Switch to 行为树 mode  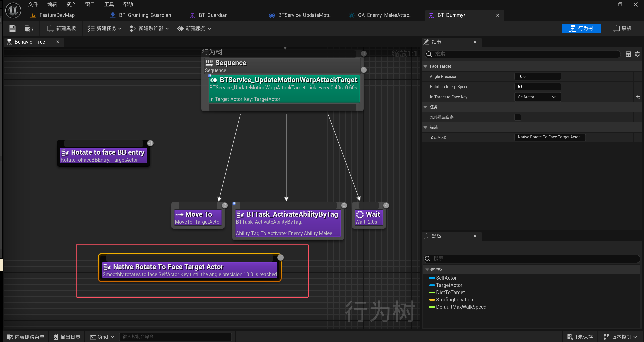click(581, 28)
